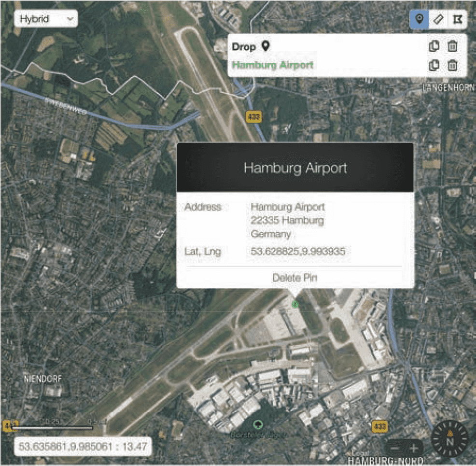The width and height of the screenshot is (476, 466).
Task: Copy the Hamburg Airport pin entry
Action: coord(434,65)
